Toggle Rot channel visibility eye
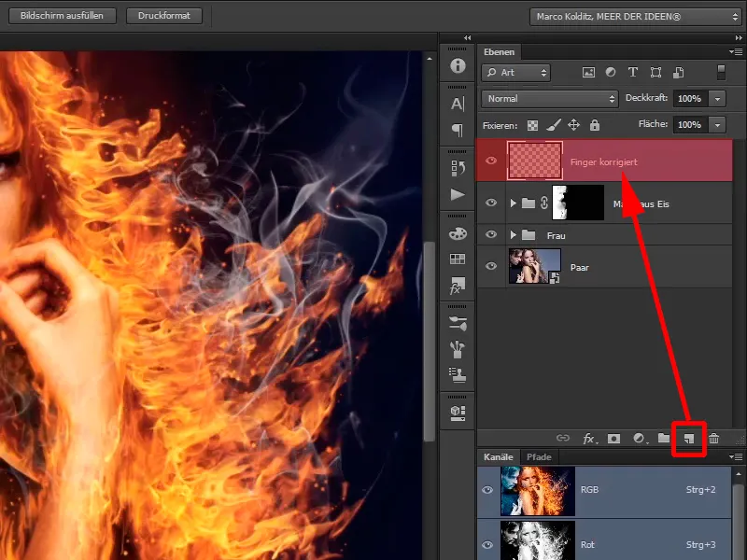 click(487, 545)
